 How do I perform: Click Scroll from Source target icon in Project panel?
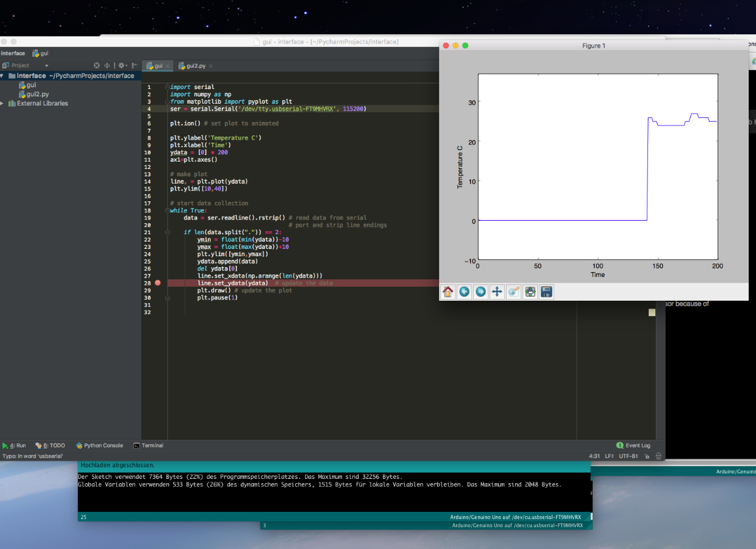tap(96, 65)
